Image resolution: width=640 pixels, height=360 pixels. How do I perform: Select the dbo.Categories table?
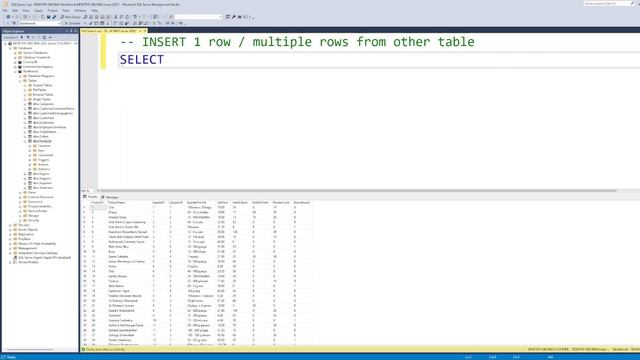43,104
